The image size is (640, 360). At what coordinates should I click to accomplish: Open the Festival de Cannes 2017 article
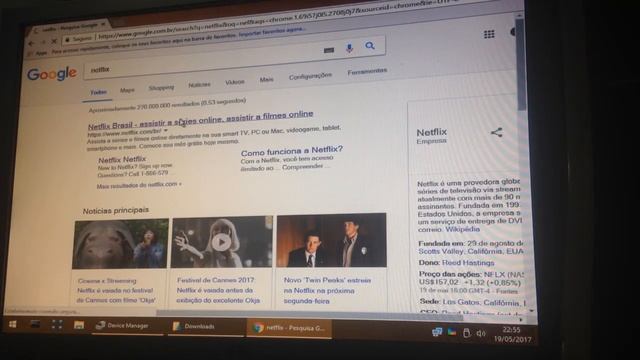tap(218, 290)
